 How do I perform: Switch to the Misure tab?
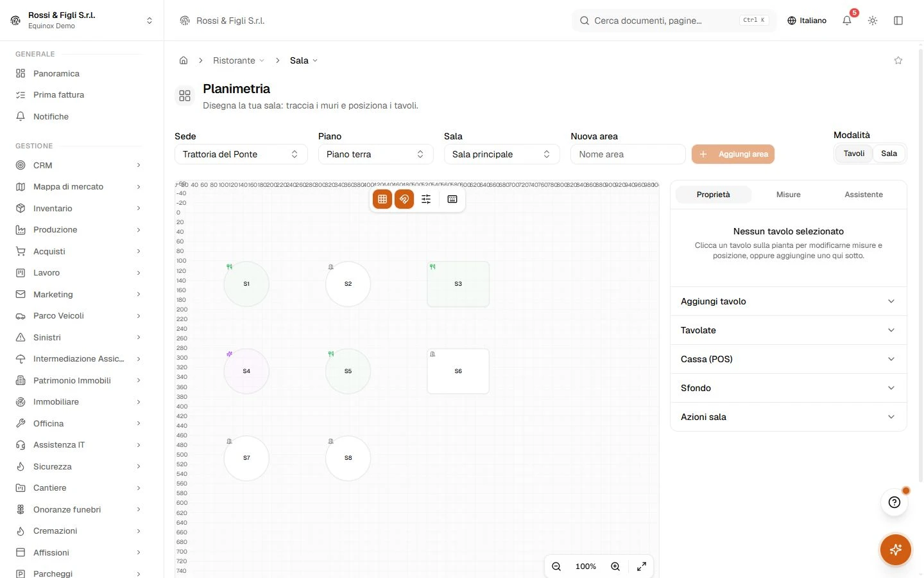point(789,195)
